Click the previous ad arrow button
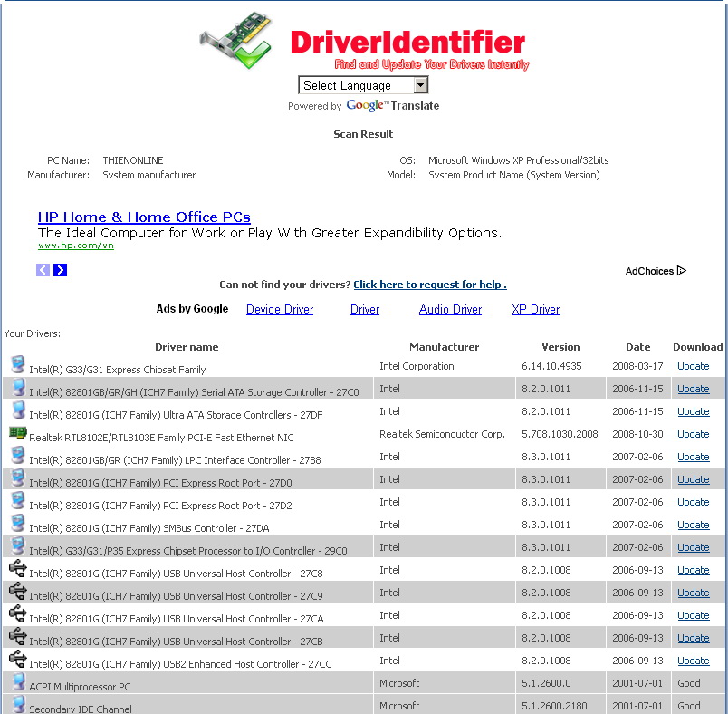 [43, 270]
